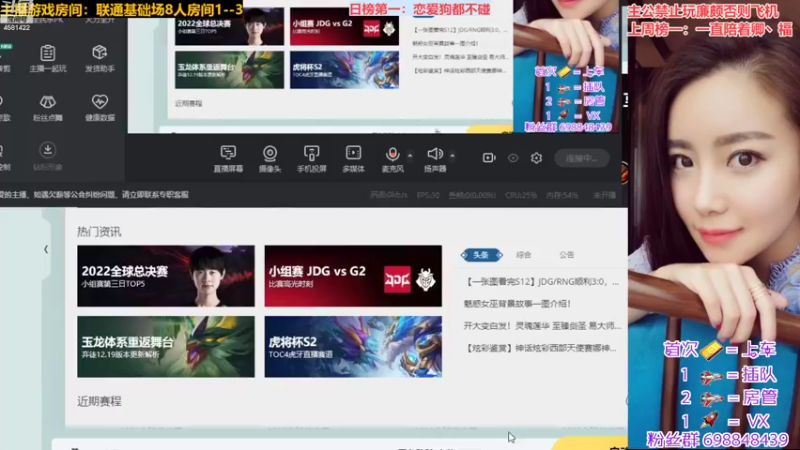This screenshot has width=800, height=450.
Task: Switch to the 公告 tab
Action: pyautogui.click(x=566, y=255)
